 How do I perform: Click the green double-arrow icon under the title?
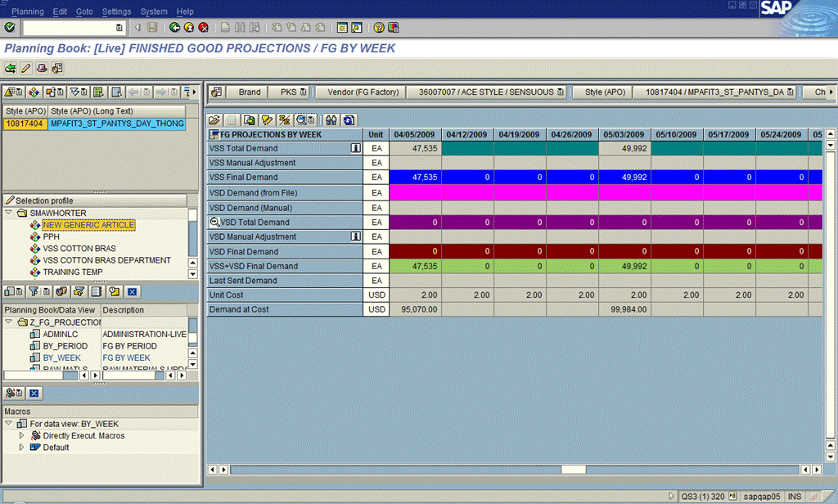10,69
